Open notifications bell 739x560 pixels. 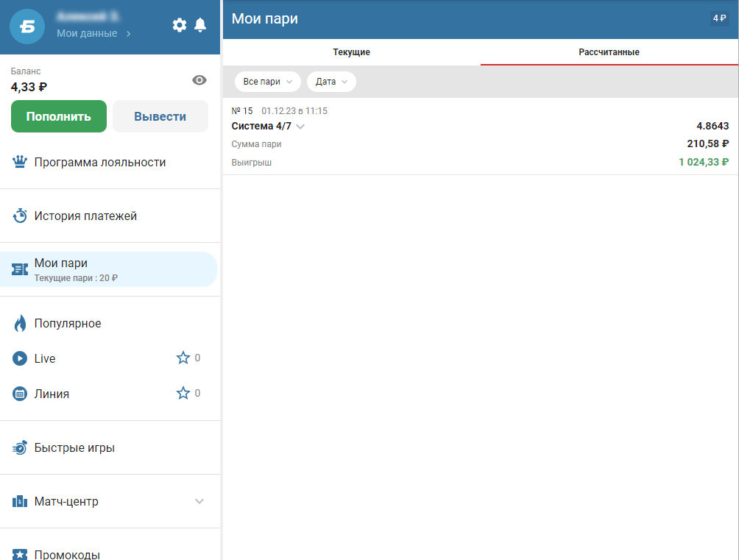pyautogui.click(x=200, y=25)
